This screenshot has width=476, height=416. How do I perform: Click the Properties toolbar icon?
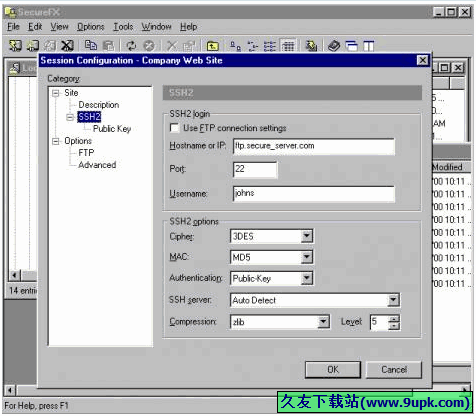click(190, 46)
